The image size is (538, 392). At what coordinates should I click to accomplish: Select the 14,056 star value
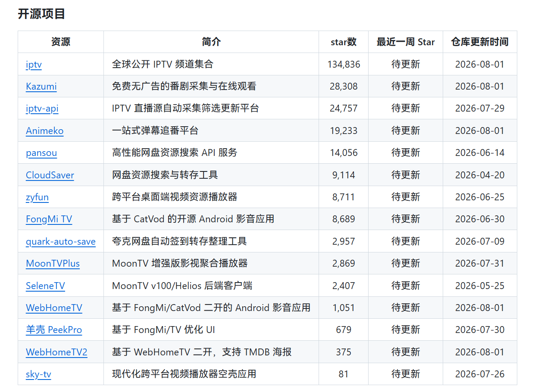[x=344, y=153]
